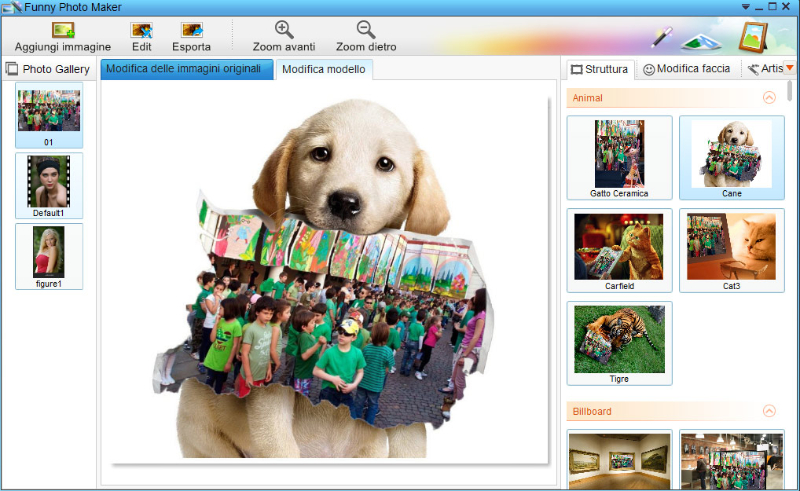
Task: Zoom out with Zoom dietro magnifier
Action: point(366,31)
